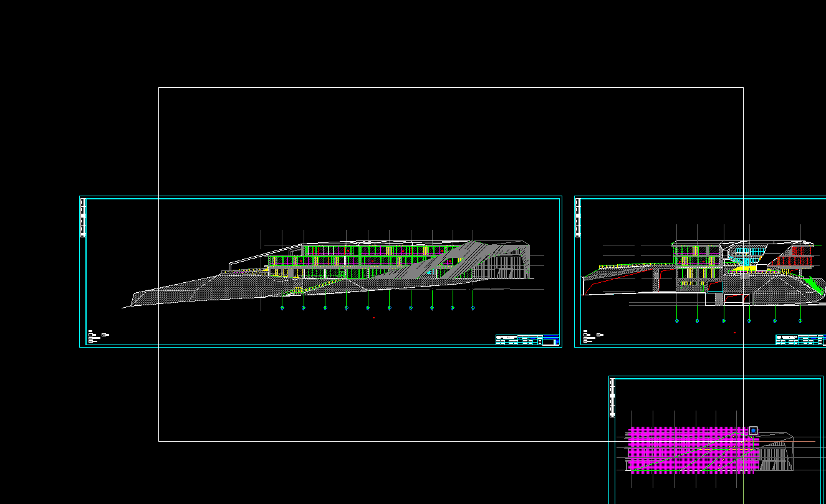
Task: Select the red hatched facade on the right elevation
Action: [x=796, y=257]
